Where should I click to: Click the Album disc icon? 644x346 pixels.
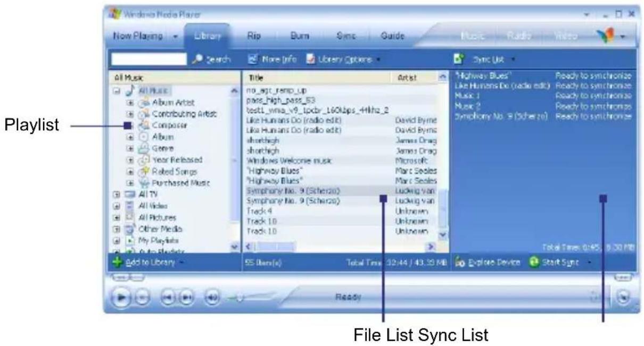pyautogui.click(x=144, y=137)
